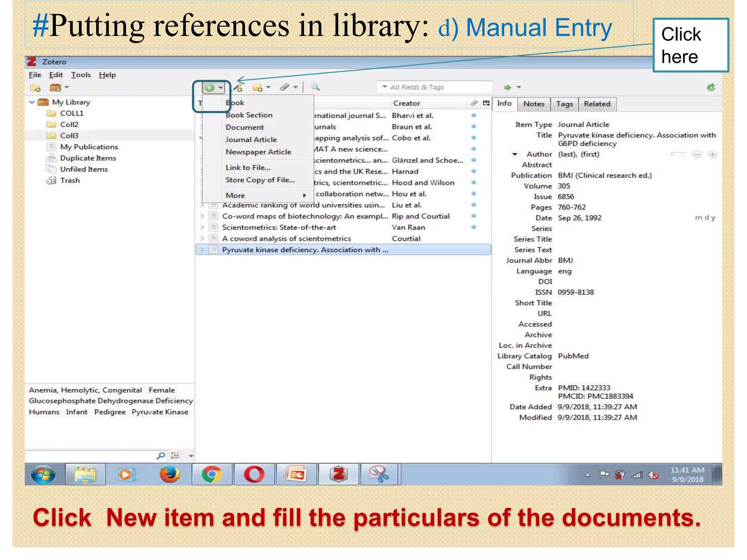Open Chrome from the taskbar
This screenshot has height=560, width=747.
[212, 474]
